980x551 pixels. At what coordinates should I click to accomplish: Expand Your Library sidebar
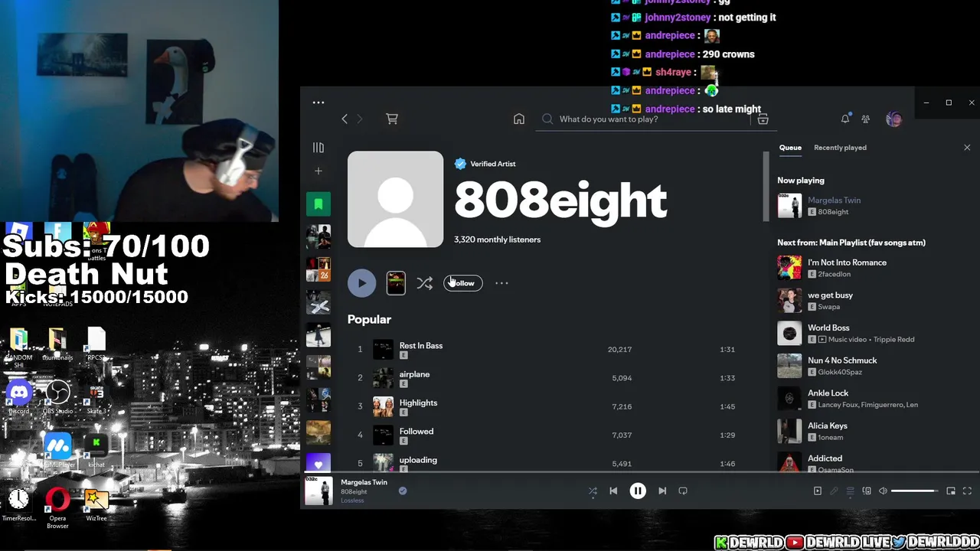point(318,147)
